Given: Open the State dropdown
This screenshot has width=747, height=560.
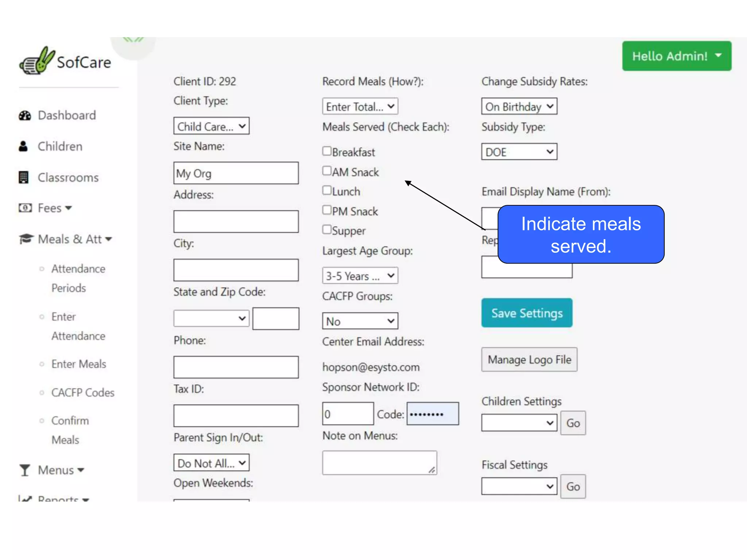Looking at the screenshot, I should pyautogui.click(x=212, y=318).
